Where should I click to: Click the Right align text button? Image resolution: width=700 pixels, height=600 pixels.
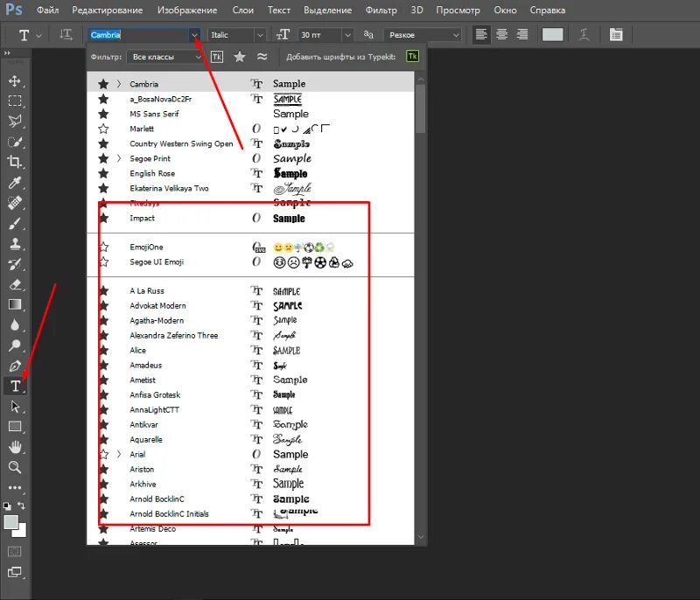click(521, 35)
